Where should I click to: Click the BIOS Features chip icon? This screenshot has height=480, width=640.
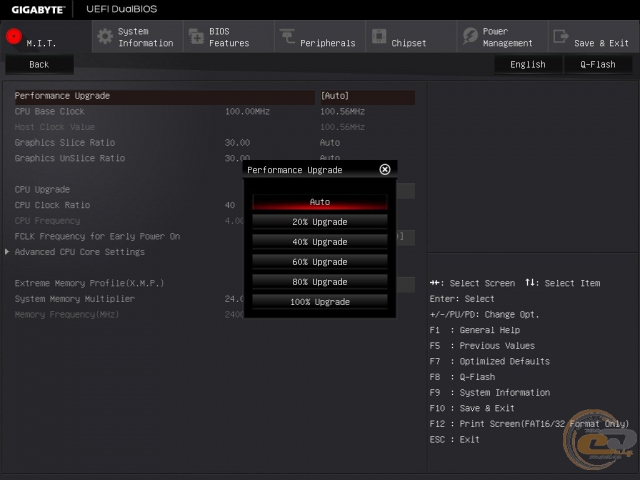pyautogui.click(x=195, y=37)
